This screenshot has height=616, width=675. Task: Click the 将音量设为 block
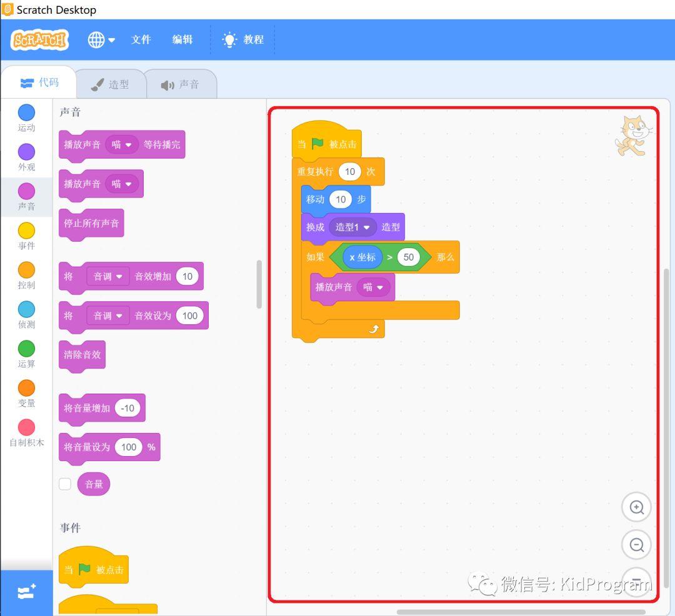point(109,447)
